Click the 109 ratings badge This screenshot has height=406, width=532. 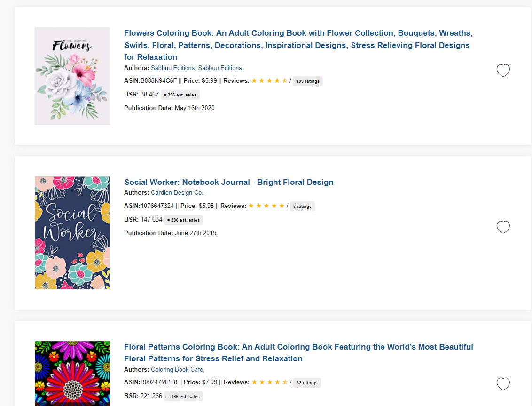click(308, 81)
